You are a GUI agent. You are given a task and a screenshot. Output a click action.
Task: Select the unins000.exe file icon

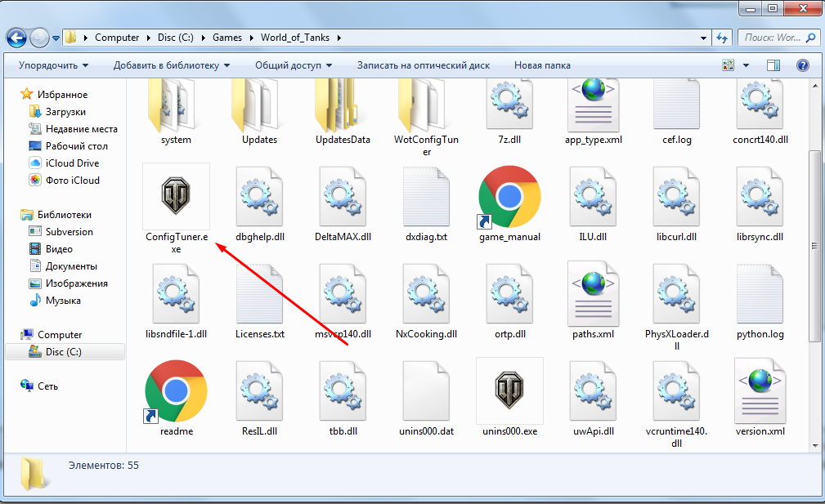(x=509, y=390)
